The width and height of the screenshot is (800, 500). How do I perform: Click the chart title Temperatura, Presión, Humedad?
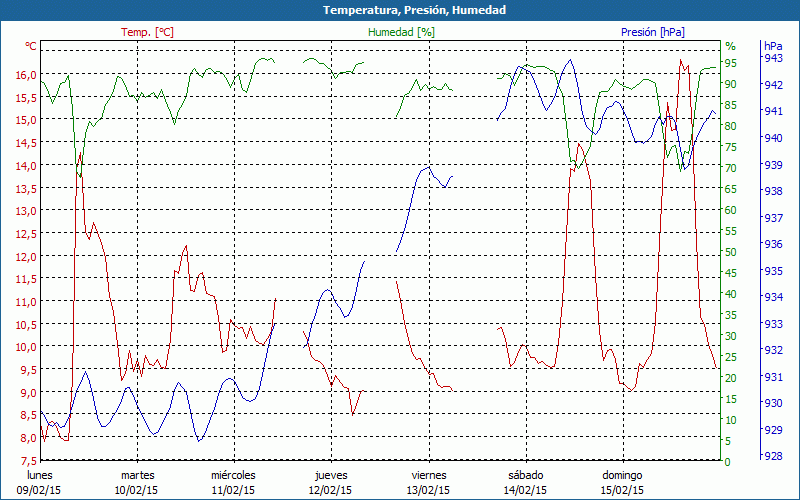click(x=414, y=10)
